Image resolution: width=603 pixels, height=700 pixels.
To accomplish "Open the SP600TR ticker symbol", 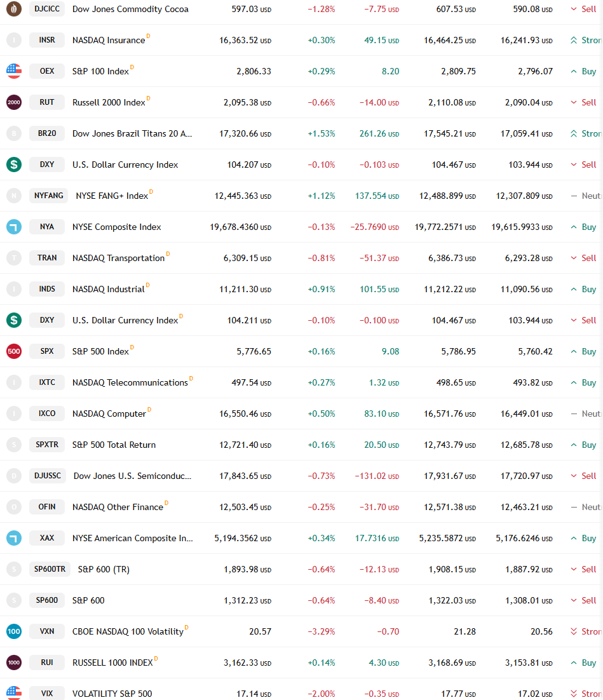I will 50,569.
